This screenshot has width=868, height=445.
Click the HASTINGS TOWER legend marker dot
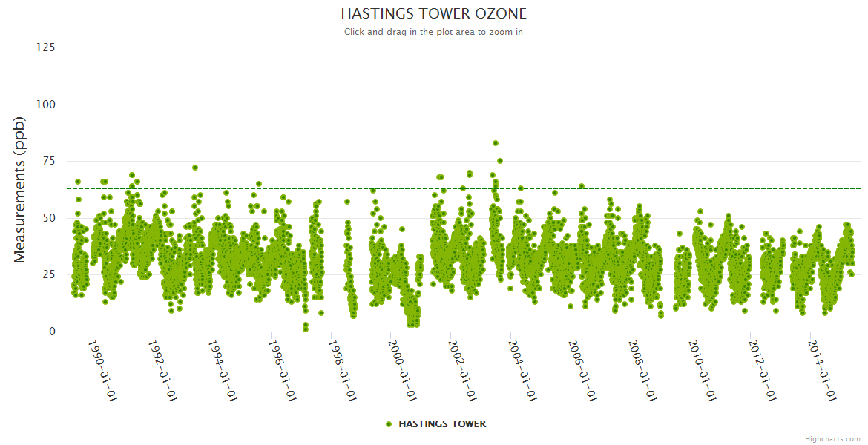point(389,424)
